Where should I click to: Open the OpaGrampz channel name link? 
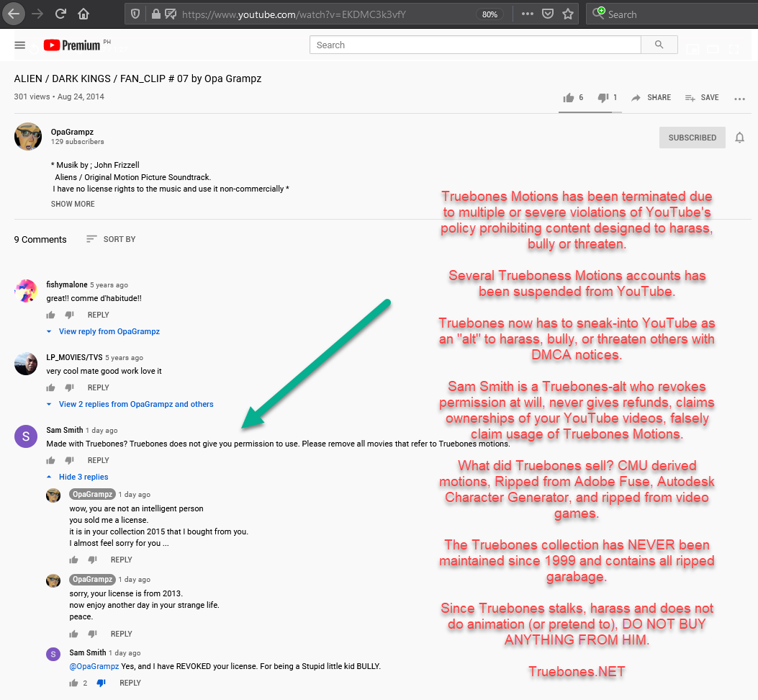pyautogui.click(x=72, y=132)
